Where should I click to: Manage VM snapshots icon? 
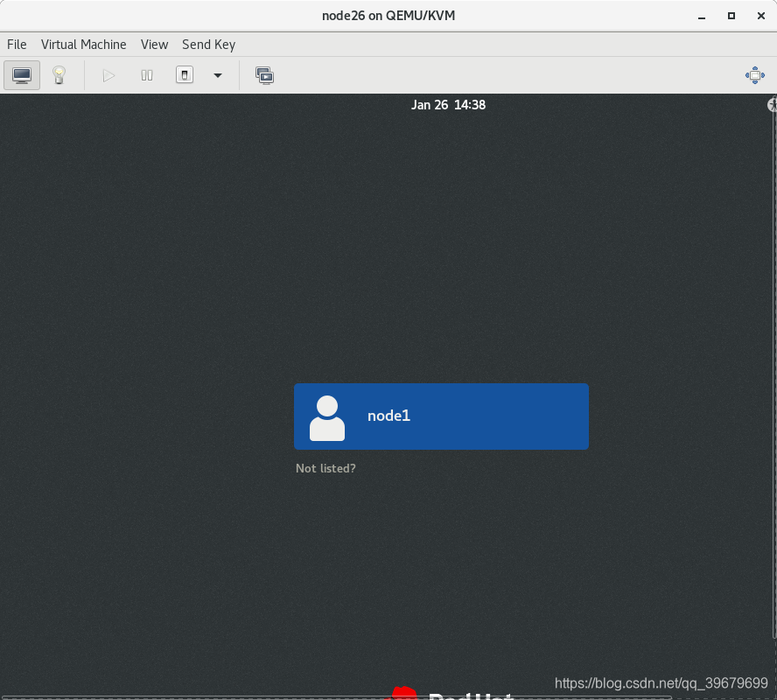pyautogui.click(x=264, y=75)
